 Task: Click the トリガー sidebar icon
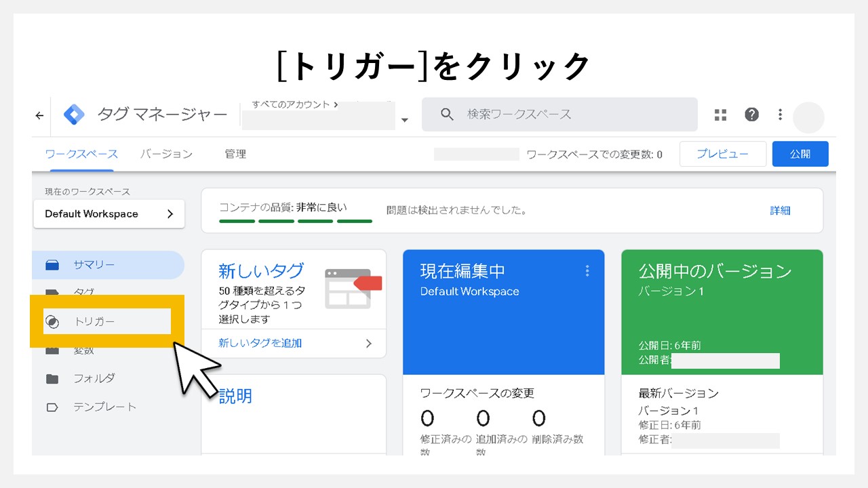[x=52, y=321]
